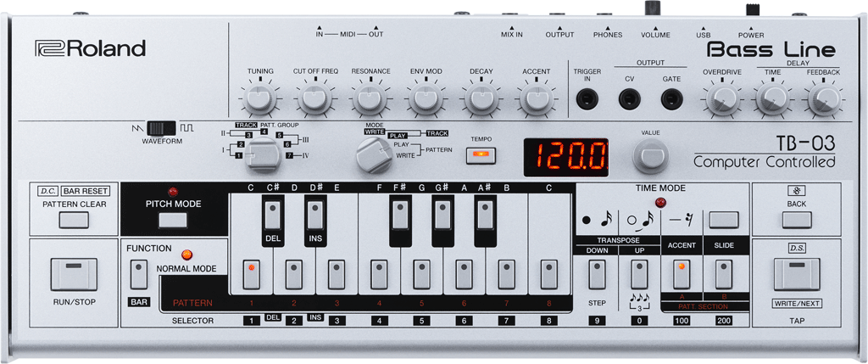Click the DECAY knob
The width and height of the screenshot is (868, 364).
coord(481,100)
